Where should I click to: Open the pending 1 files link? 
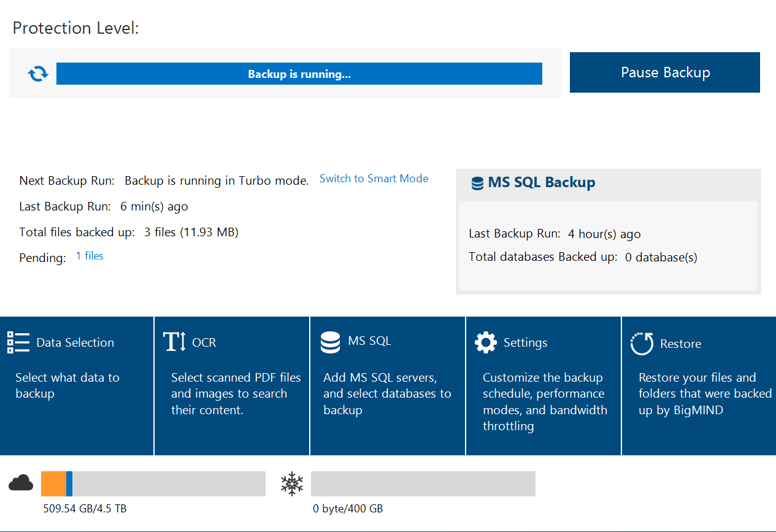pyautogui.click(x=90, y=256)
